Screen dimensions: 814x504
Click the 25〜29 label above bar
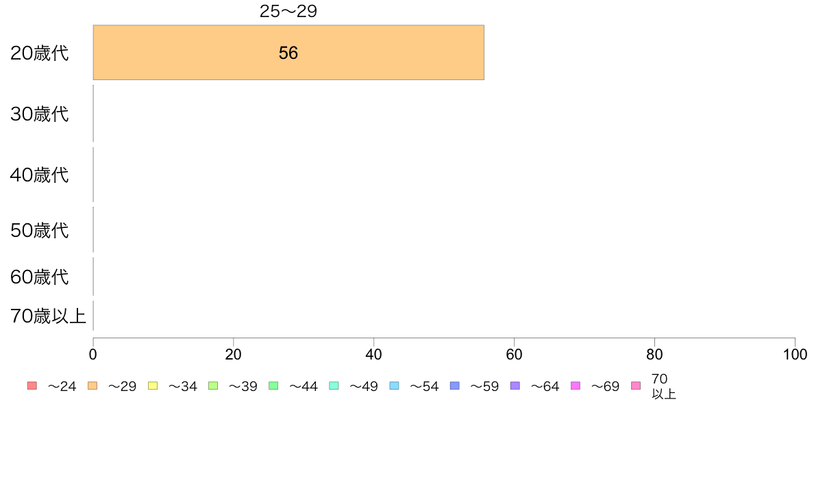288,11
